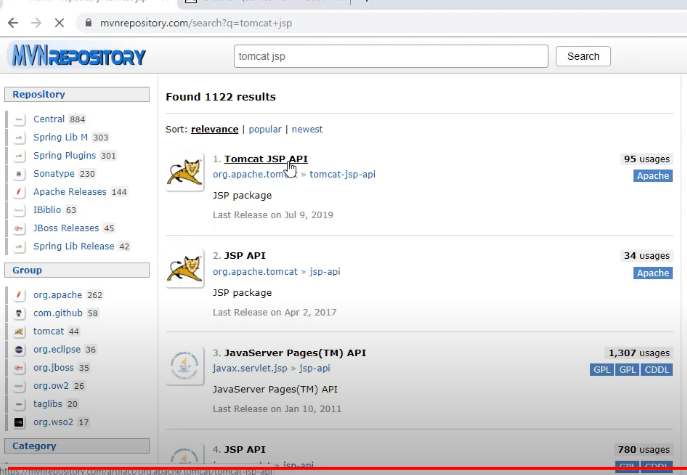Image resolution: width=687 pixels, height=475 pixels.
Task: Click the address bar padlock icon
Action: (x=89, y=23)
